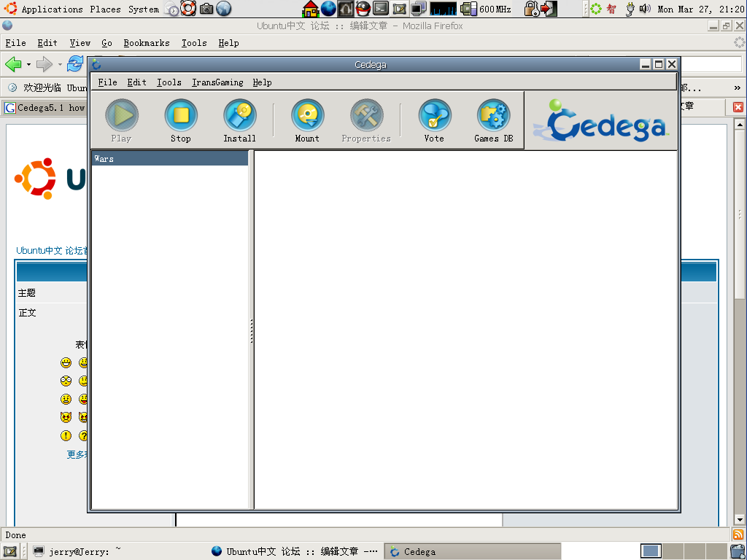Viewport: 747px width, 560px height.
Task: Click the lock screen padlock icon
Action: [x=530, y=9]
